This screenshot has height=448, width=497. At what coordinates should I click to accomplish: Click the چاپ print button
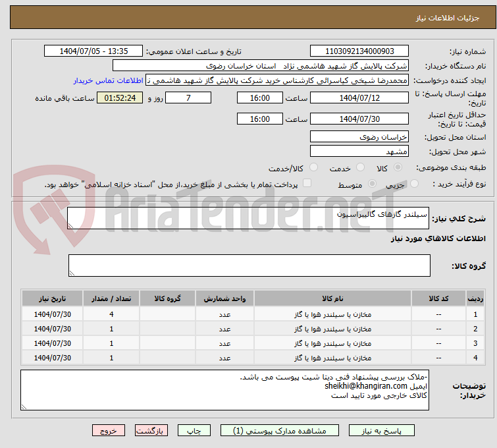pos(194,431)
